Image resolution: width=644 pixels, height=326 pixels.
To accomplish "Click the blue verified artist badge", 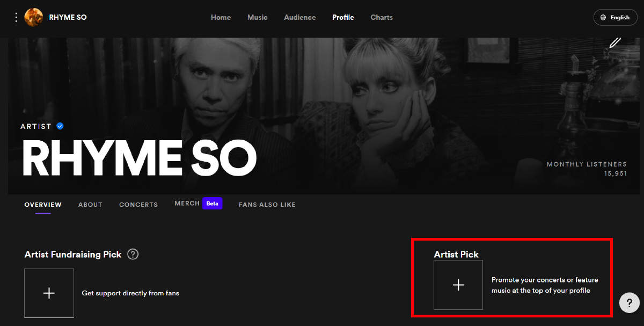I will [60, 126].
